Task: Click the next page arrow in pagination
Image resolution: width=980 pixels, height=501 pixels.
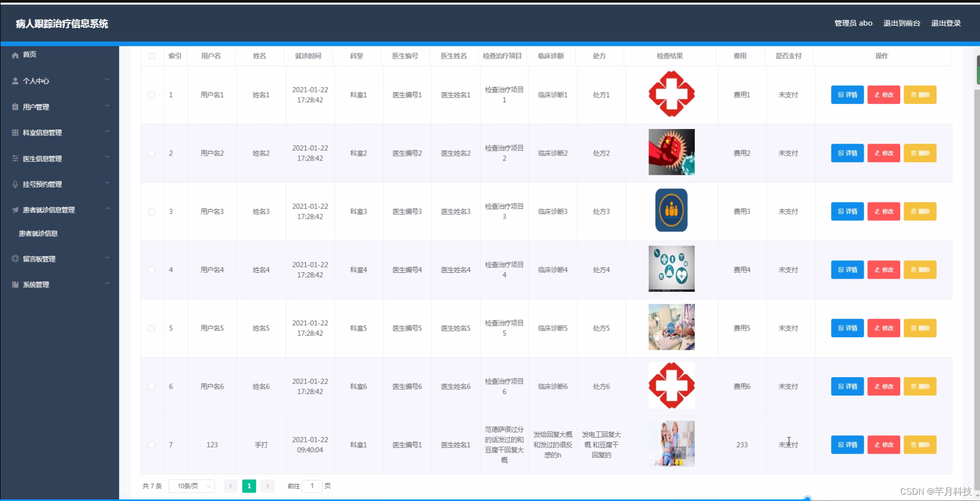Action: click(267, 486)
